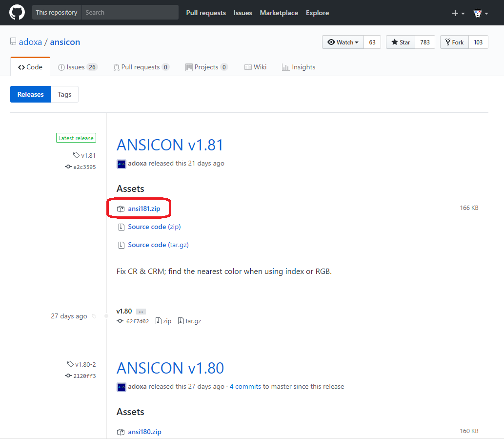
Task: Download ansi181.zip asset
Action: pyautogui.click(x=144, y=209)
